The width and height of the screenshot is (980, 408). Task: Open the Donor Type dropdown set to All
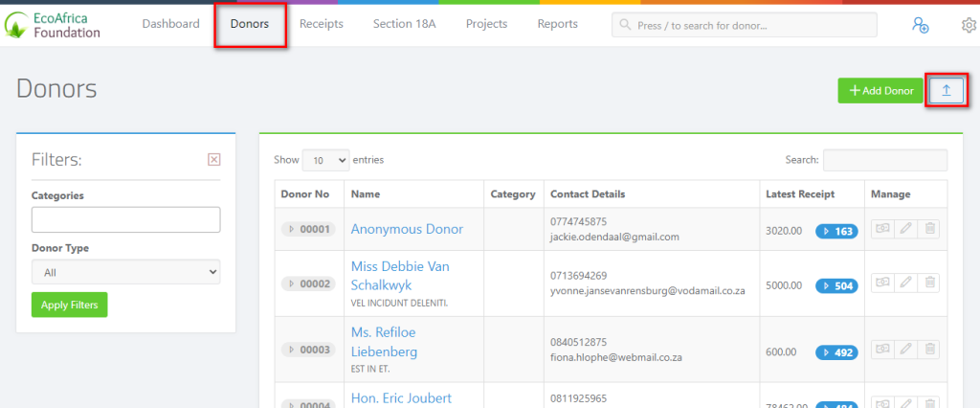click(x=125, y=272)
